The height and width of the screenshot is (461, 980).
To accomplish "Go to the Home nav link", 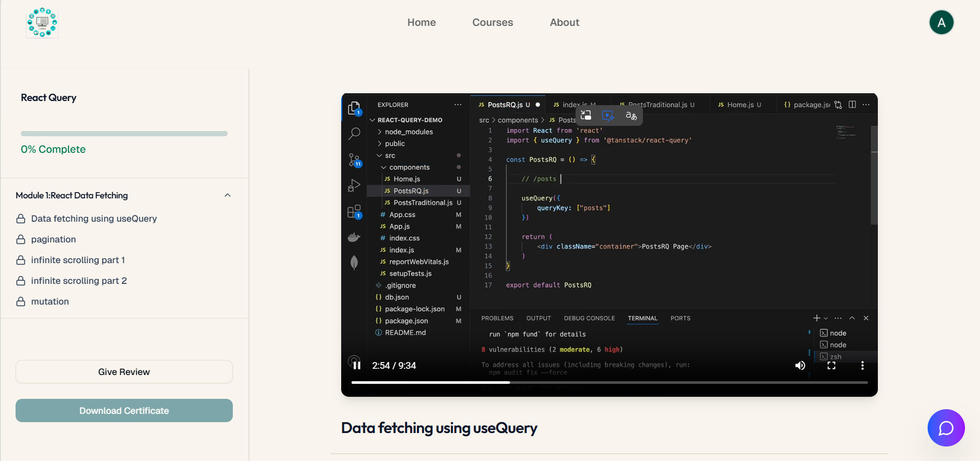I will tap(422, 22).
